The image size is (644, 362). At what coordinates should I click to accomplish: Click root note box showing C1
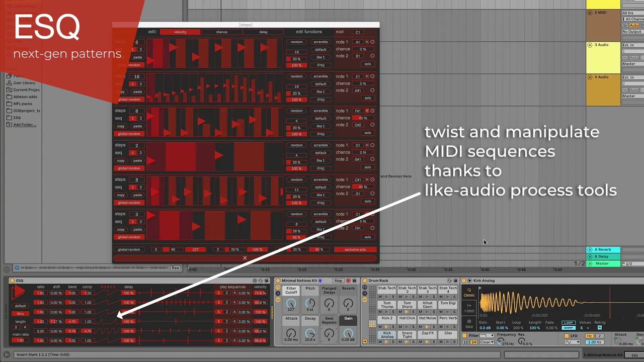tap(358, 32)
